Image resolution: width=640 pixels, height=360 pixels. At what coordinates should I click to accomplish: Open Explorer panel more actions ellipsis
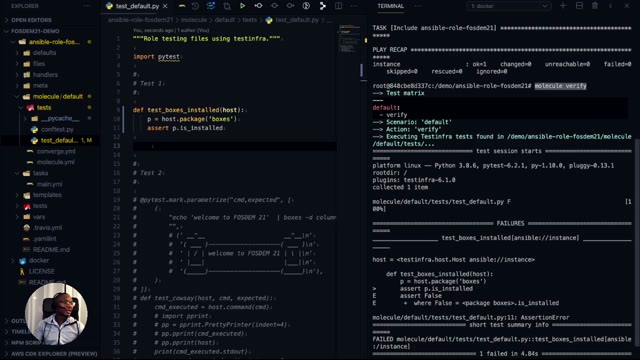point(87,6)
